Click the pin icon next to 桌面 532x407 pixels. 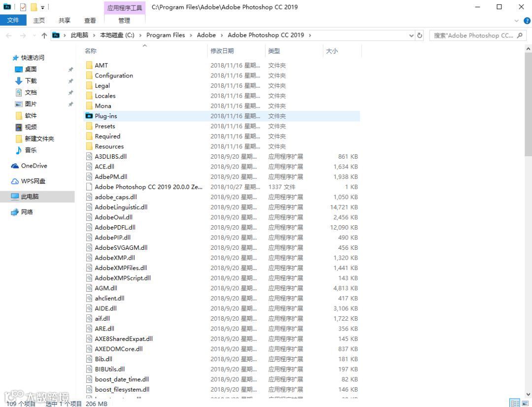(70, 69)
